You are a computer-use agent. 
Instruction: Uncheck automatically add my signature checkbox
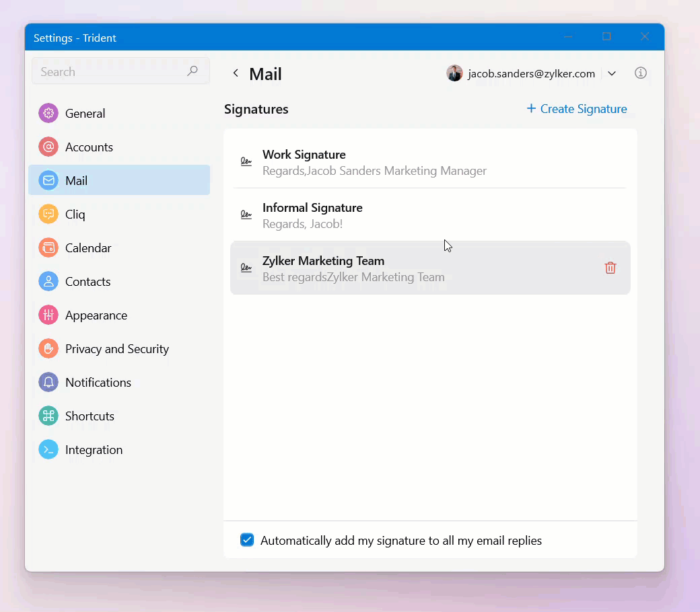[x=247, y=540]
